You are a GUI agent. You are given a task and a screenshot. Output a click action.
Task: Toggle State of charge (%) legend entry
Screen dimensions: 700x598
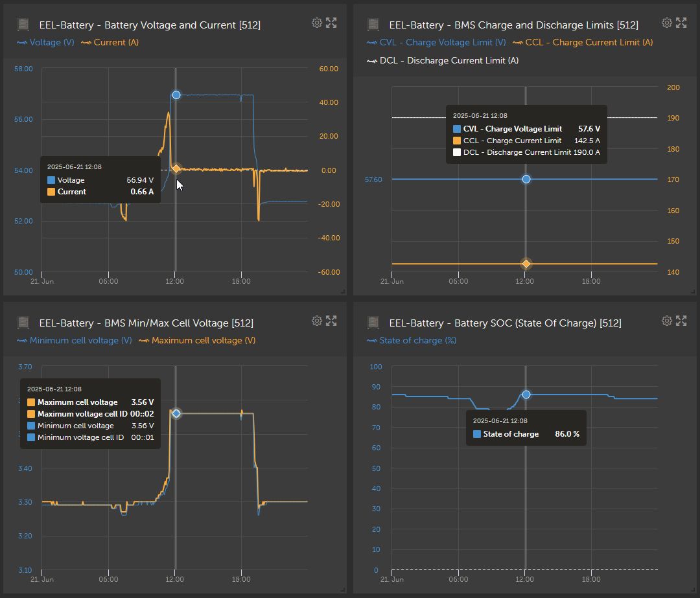(x=411, y=340)
